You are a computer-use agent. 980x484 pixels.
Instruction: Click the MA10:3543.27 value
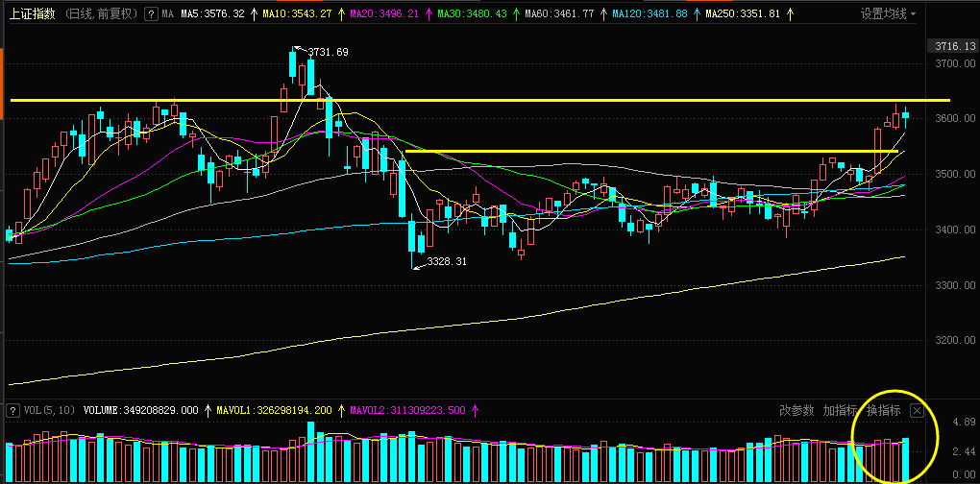(x=297, y=13)
